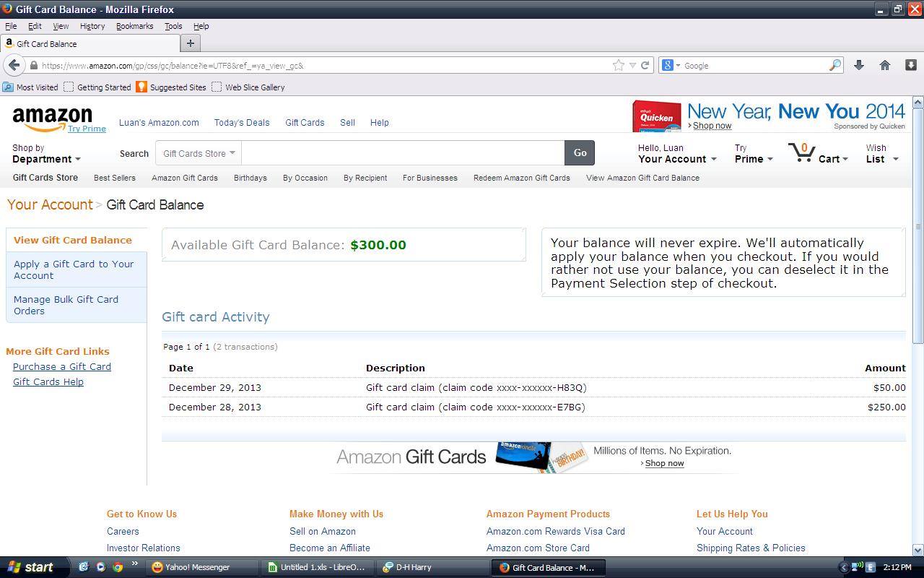924x578 pixels.
Task: Expand the Your Account dropdown
Action: (x=677, y=153)
